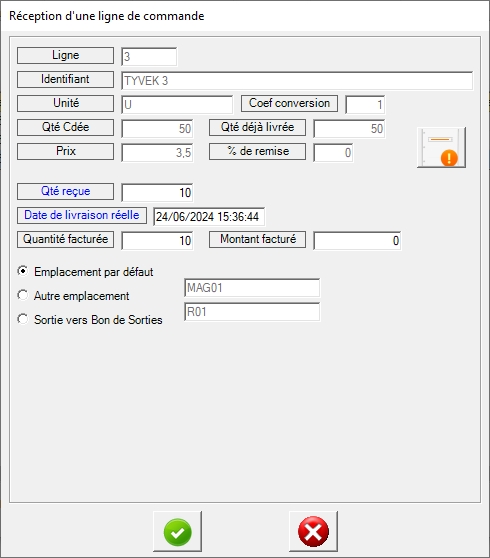Confirm reception with the green checkmark button

[177, 532]
